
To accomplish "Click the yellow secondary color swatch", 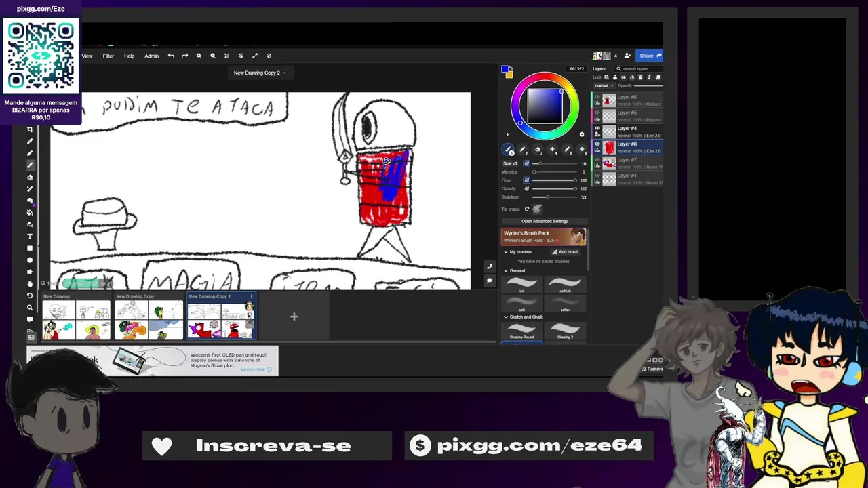I will pyautogui.click(x=509, y=75).
